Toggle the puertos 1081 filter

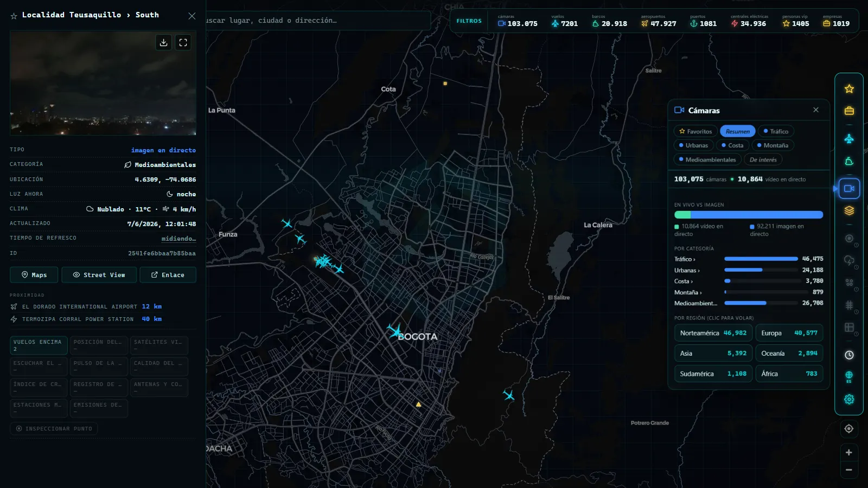click(703, 21)
